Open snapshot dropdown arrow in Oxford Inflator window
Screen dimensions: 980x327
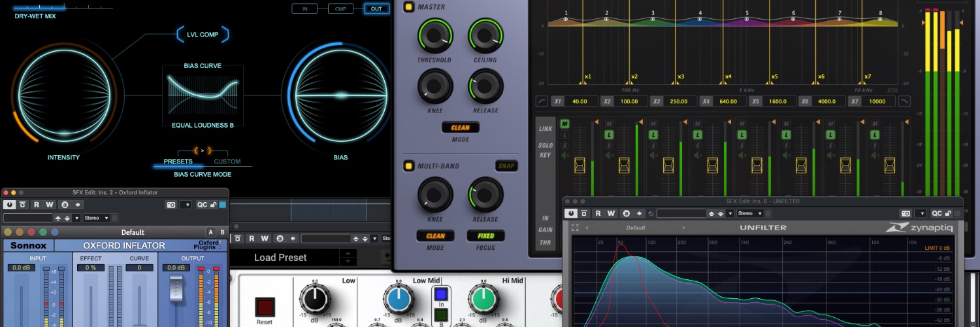point(186,205)
